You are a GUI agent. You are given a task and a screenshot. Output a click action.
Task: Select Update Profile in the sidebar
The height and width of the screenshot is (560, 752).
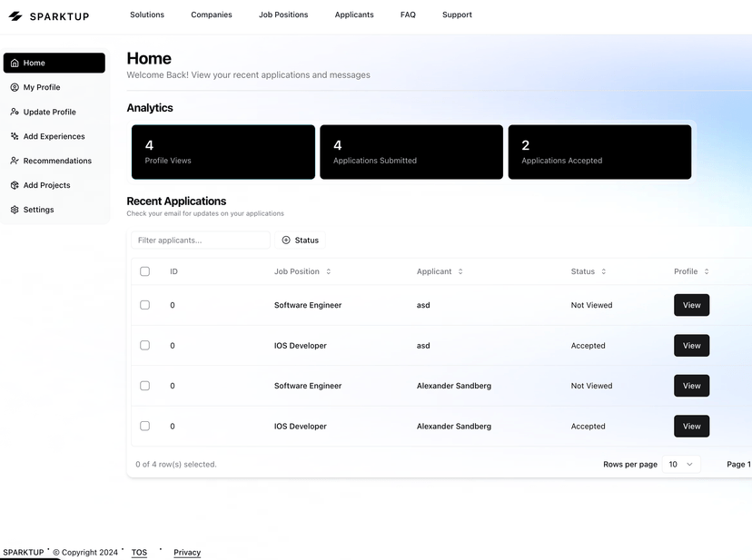click(x=54, y=112)
